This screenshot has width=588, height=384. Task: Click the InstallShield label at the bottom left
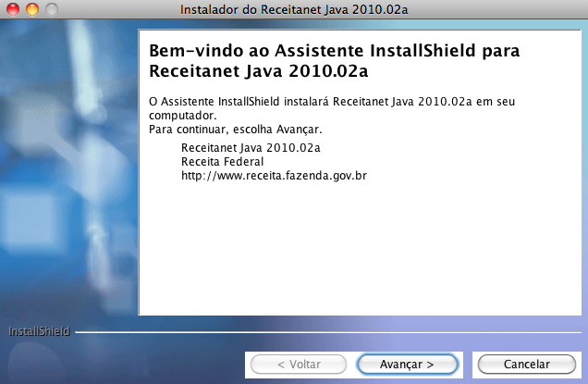pyautogui.click(x=39, y=331)
